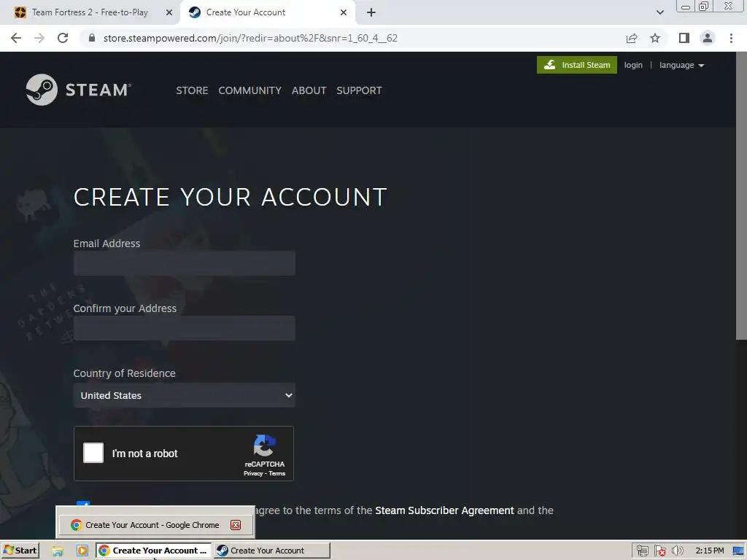747x560 pixels.
Task: Bookmark this page with the star icon
Action: [655, 38]
